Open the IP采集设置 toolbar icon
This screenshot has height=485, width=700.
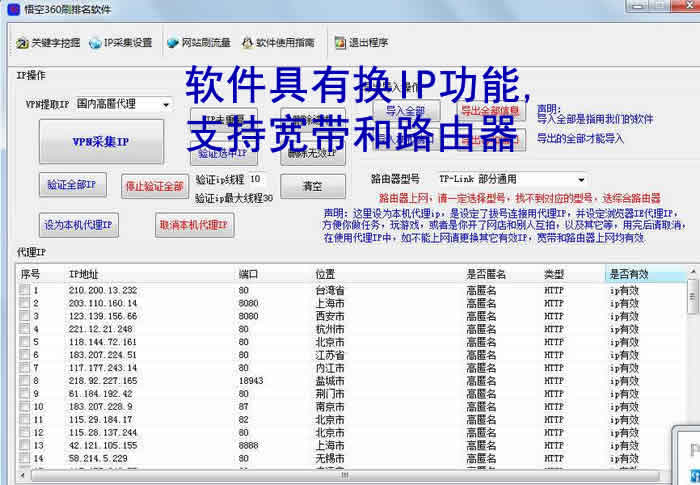click(x=96, y=43)
